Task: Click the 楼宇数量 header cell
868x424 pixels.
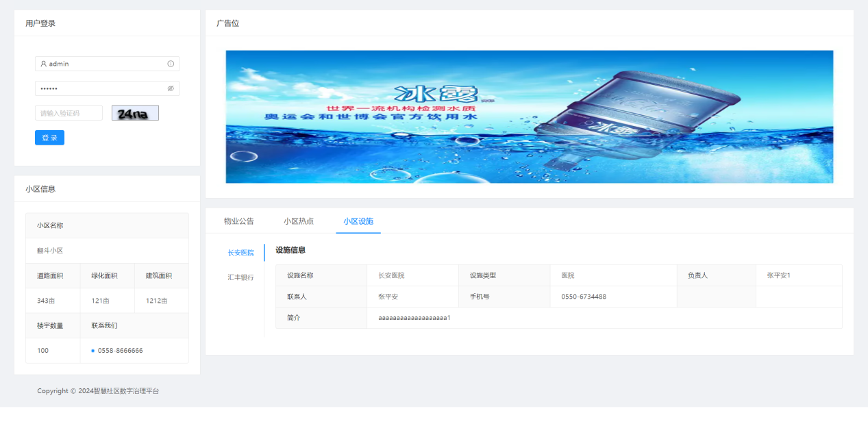Action: [53, 325]
